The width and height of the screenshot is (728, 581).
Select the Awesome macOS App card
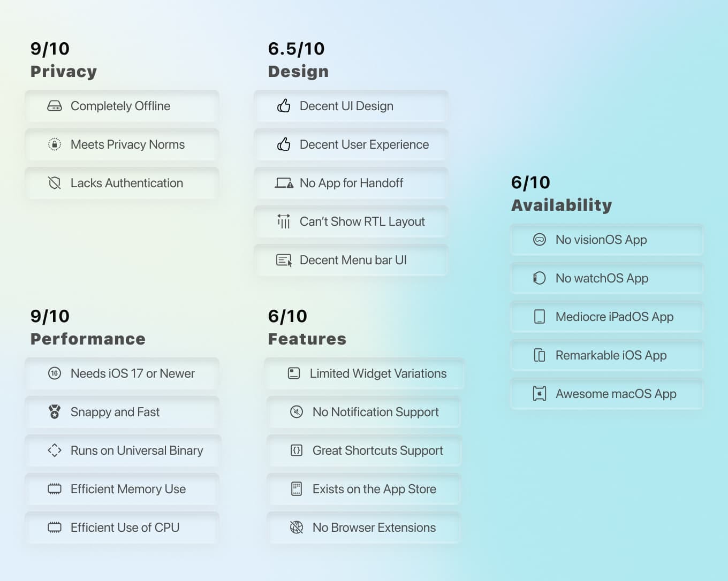[607, 394]
